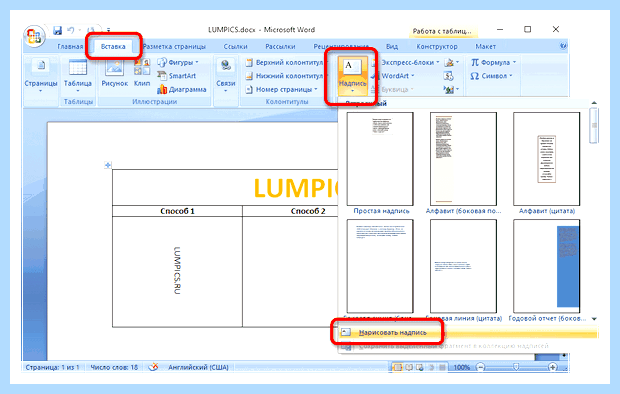Switch to full screen reading view
The image size is (620, 394).
(x=409, y=367)
